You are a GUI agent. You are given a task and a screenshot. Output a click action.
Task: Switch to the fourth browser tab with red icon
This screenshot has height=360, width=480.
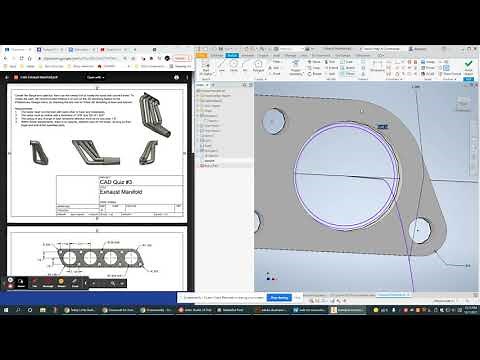pyautogui.click(x=114, y=49)
